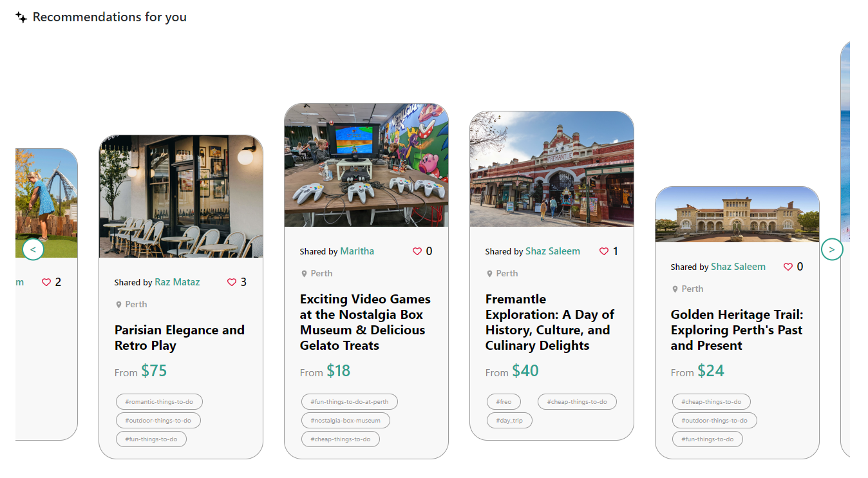Viewport: 868px width, 478px height.
Task: Select #outdoor-things-to-do tag on Golden Heritage card
Action: [715, 421]
